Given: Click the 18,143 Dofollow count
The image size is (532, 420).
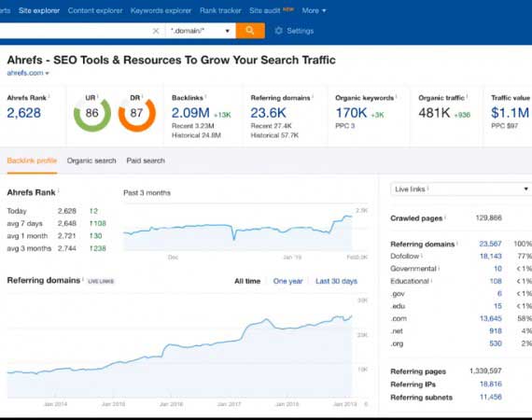Looking at the screenshot, I should pos(490,256).
